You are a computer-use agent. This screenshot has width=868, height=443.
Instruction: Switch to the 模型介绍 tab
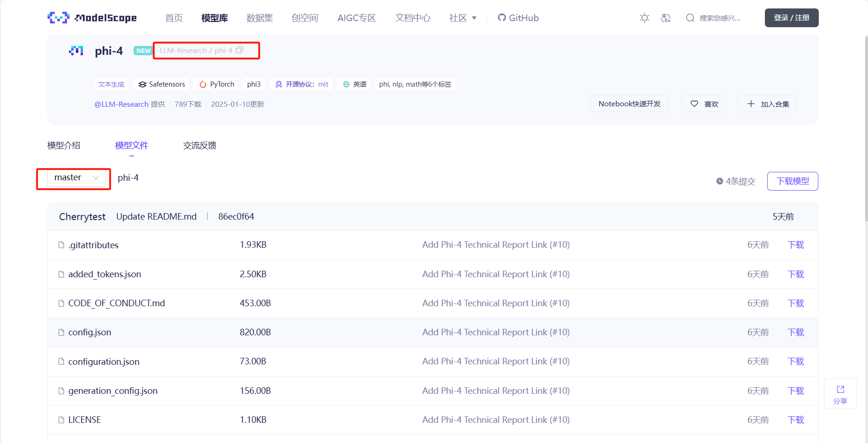64,146
